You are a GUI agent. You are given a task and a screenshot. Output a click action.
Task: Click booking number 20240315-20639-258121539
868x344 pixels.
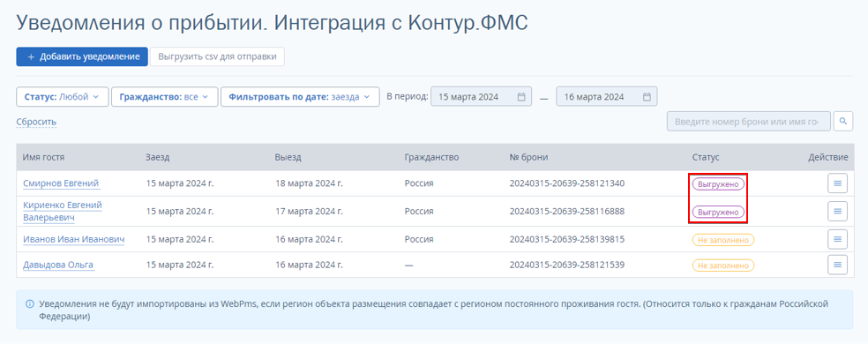click(x=567, y=265)
